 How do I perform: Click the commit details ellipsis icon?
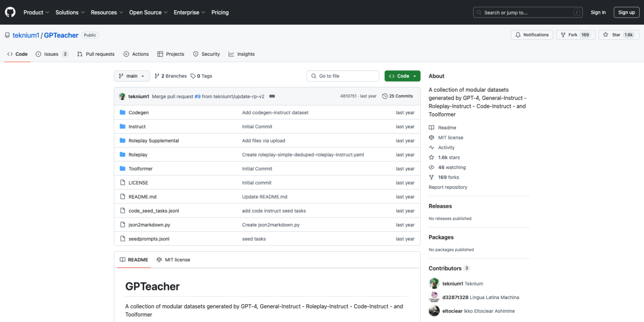(x=272, y=96)
